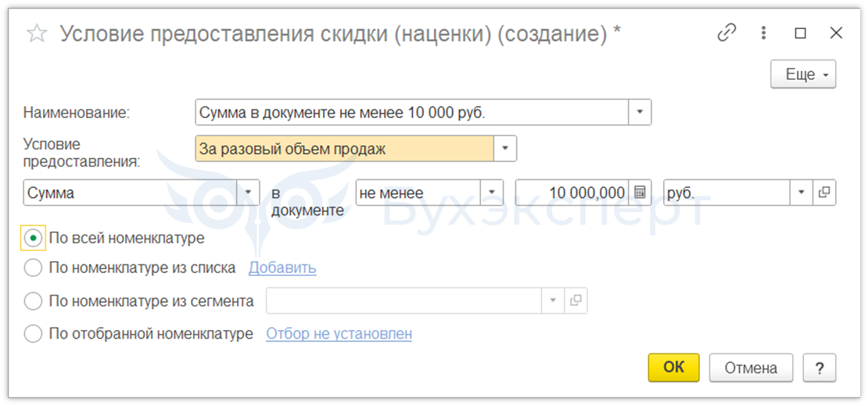Click the amount field showing 10 000,000
The image size is (868, 406).
pos(572,192)
